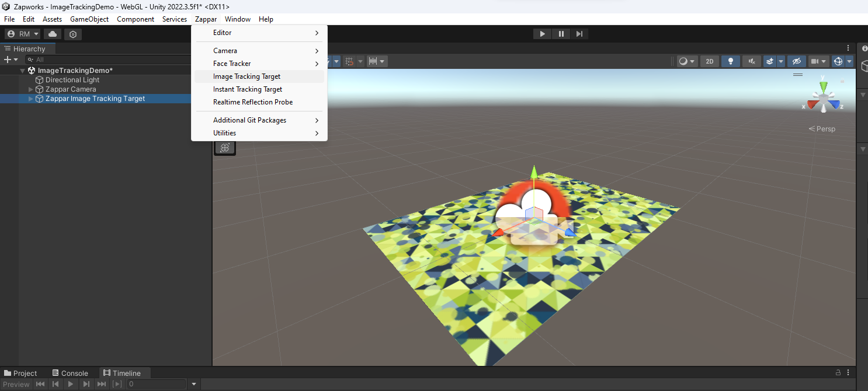Click the Zappar menu in menu bar

pyautogui.click(x=206, y=19)
